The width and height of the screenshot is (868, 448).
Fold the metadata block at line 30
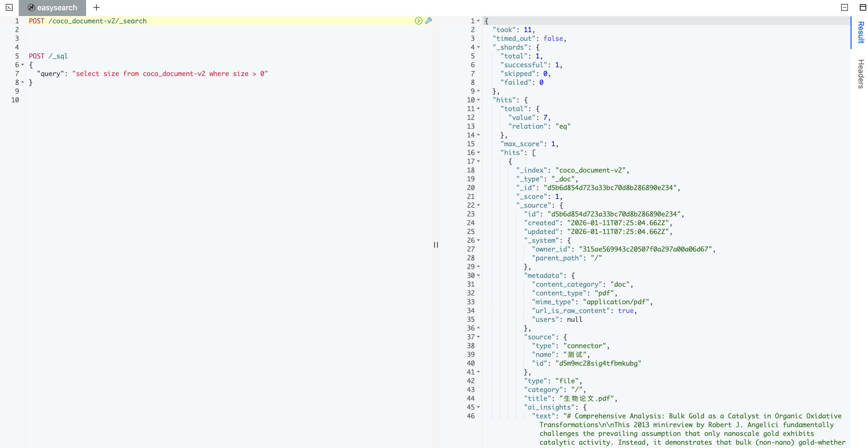tap(478, 275)
